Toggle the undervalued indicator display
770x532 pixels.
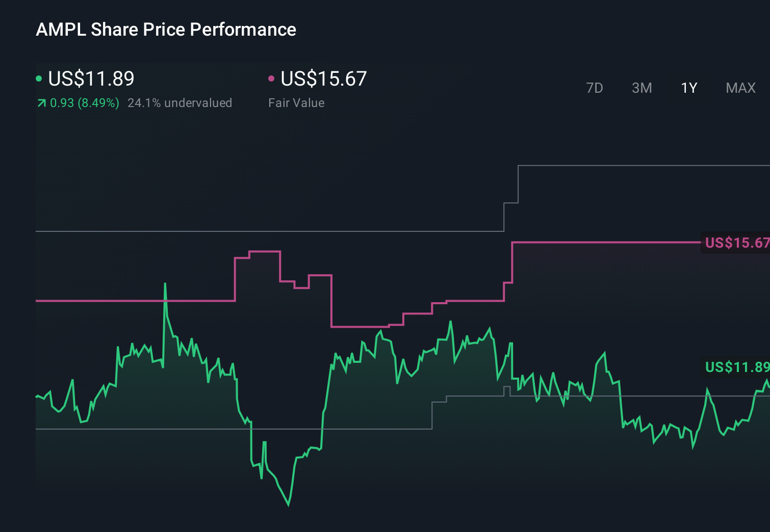[x=181, y=103]
